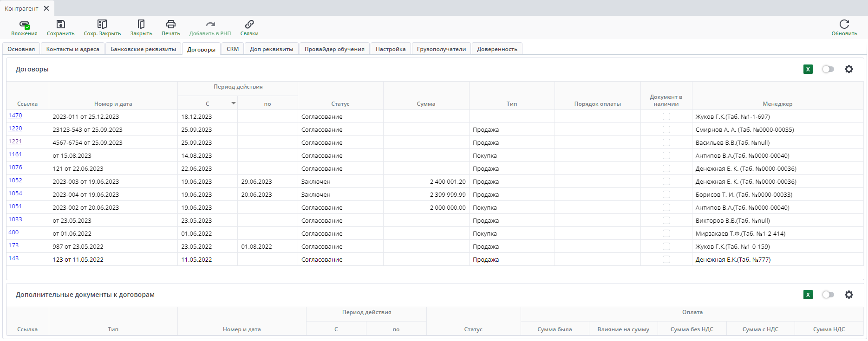Tick the checkbox in contract 1052 row
Image resolution: width=868 pixels, height=341 pixels.
tap(666, 181)
